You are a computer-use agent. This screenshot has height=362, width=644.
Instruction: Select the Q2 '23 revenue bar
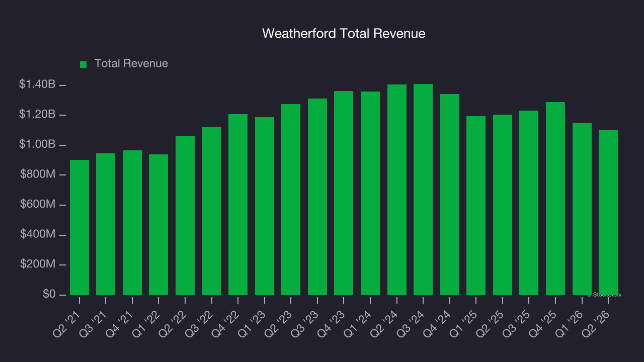coord(291,200)
